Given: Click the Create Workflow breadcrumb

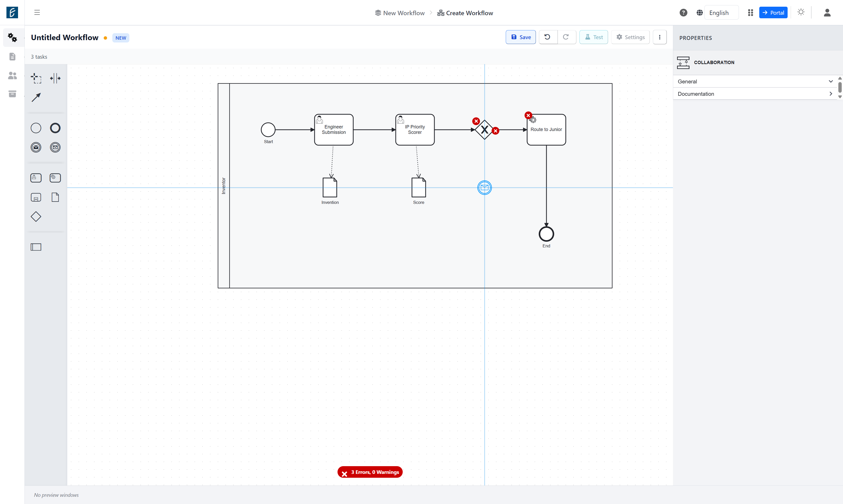Looking at the screenshot, I should 465,13.
